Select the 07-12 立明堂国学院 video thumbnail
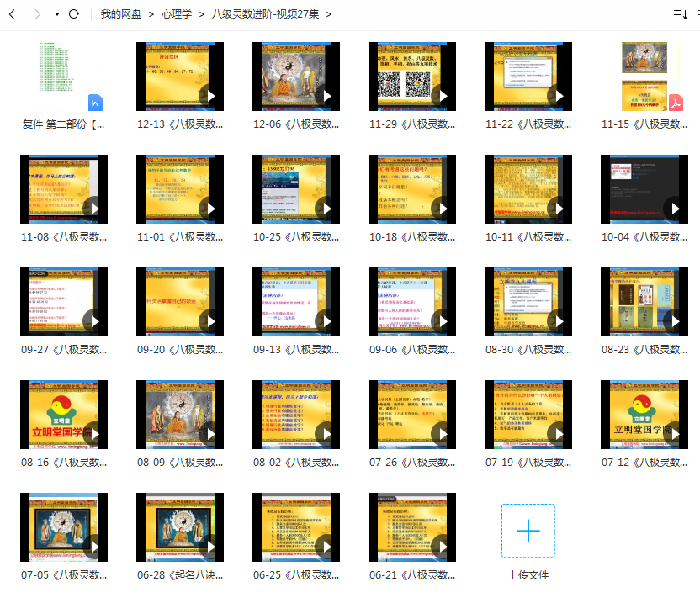700x603 pixels. 644,415
